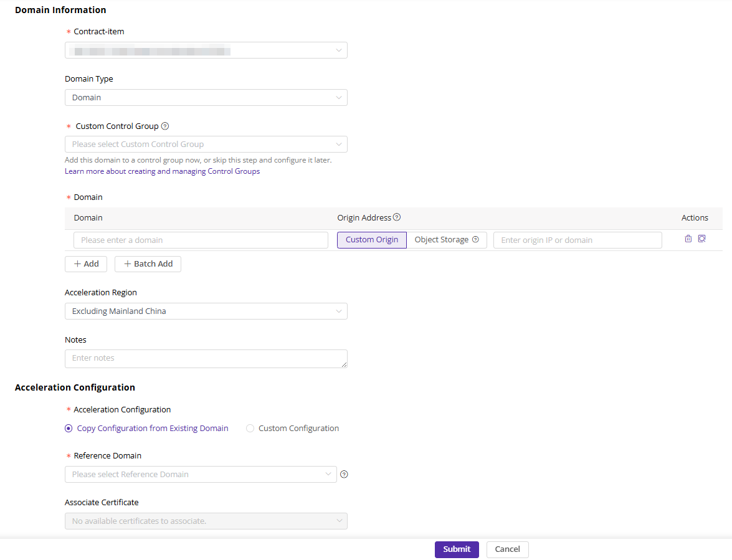
Task: Click the Cancel button
Action: coord(507,549)
